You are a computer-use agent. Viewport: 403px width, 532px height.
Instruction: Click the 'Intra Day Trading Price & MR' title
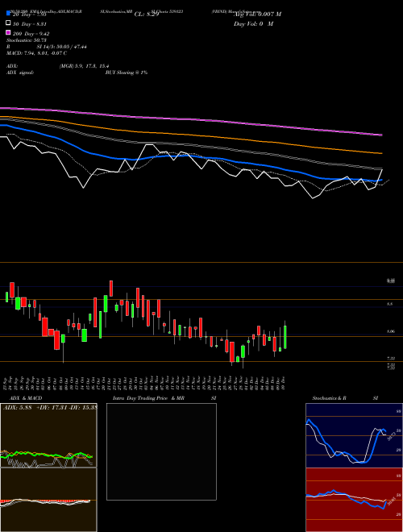pos(148,398)
